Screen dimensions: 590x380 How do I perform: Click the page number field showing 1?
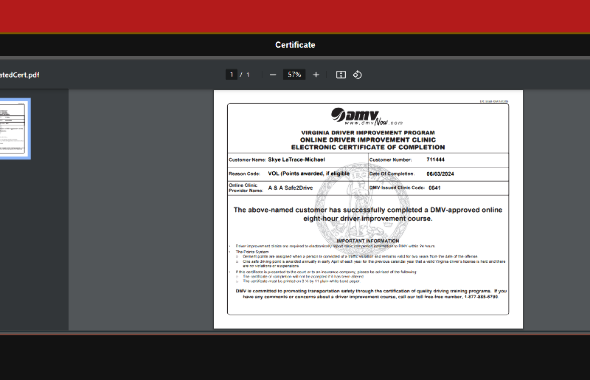(x=231, y=74)
